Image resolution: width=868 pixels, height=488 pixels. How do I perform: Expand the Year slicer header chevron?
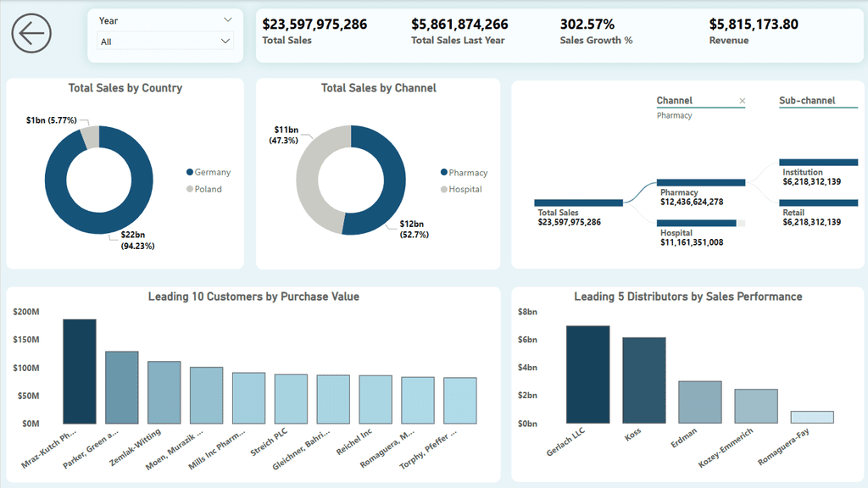(x=227, y=20)
